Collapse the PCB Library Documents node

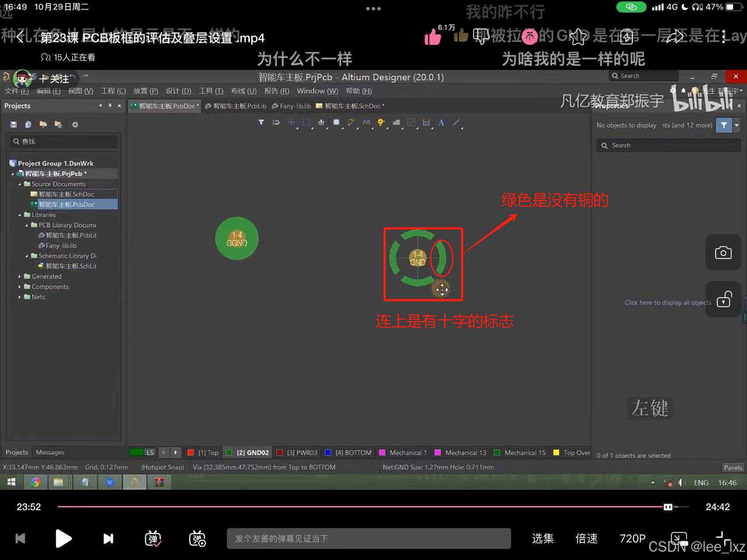point(27,225)
